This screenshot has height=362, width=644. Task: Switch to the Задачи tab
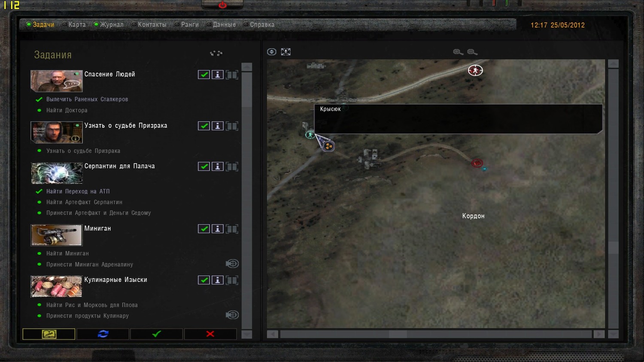tap(40, 24)
